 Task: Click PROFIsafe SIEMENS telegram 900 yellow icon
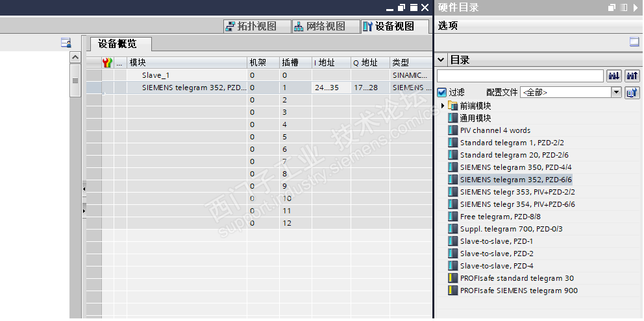point(452,291)
